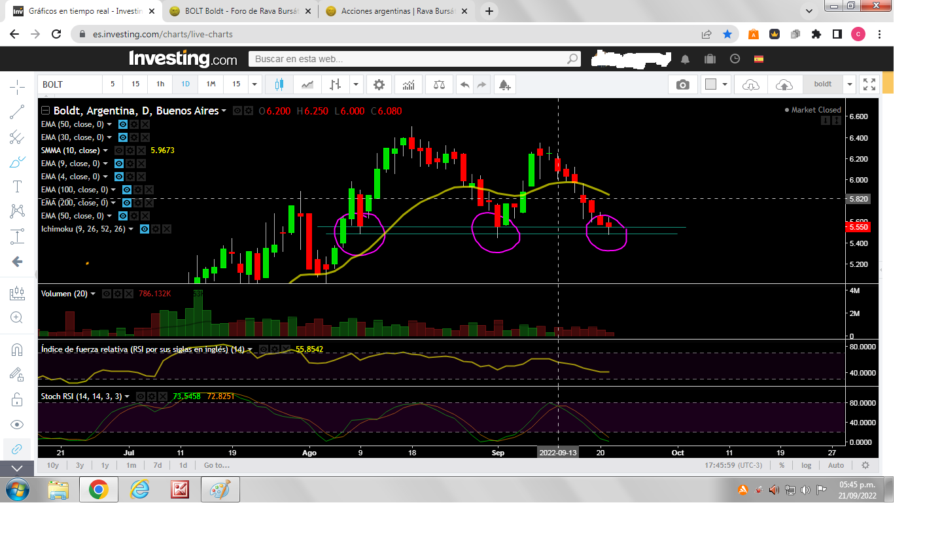This screenshot has height=560, width=942.
Task: Click the Go to... date button
Action: (217, 465)
